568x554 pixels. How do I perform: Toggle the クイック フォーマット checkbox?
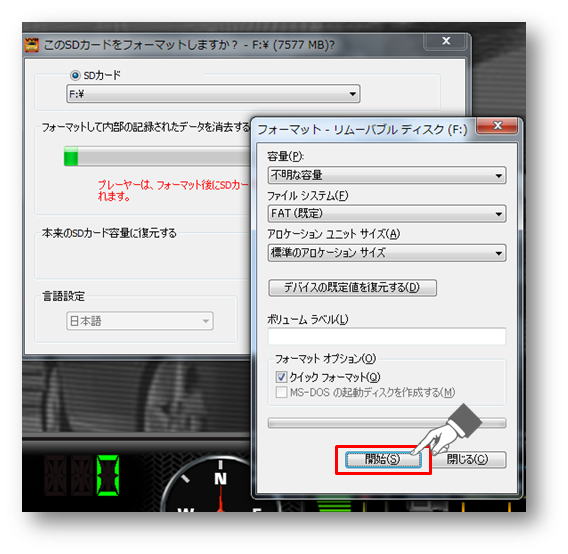click(281, 377)
